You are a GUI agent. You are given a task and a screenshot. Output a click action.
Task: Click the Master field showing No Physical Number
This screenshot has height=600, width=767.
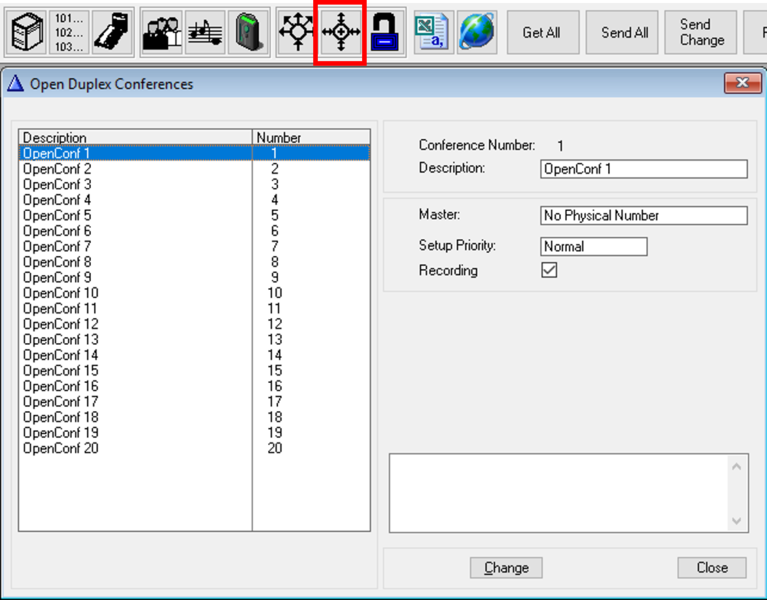[x=644, y=216]
